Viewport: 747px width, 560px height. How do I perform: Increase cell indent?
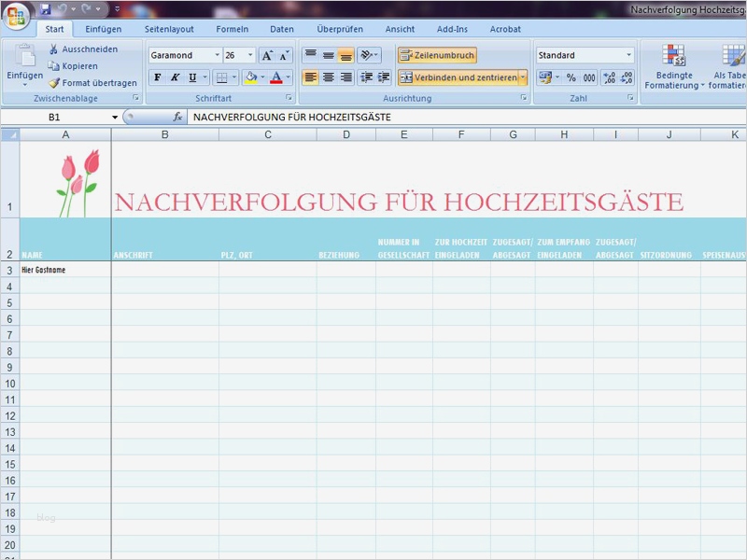[x=384, y=77]
